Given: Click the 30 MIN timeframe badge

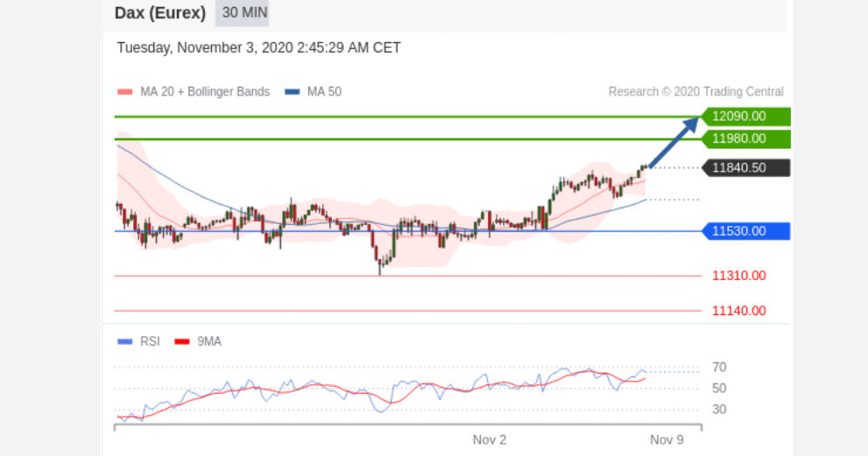Looking at the screenshot, I should point(242,13).
